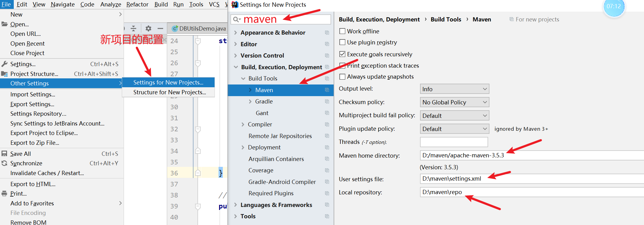Click the project-level icon beside Editor
Viewport: 644px width, 225px height.
pos(327,44)
